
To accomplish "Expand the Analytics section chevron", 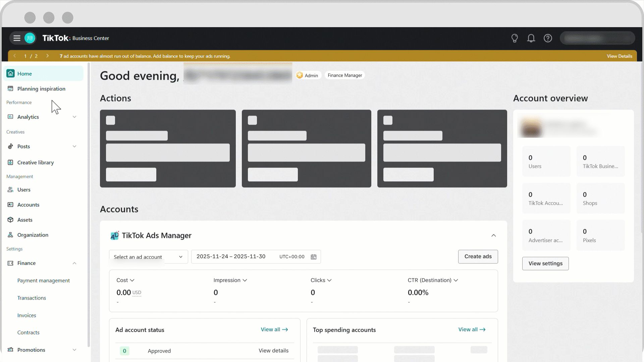I will (x=74, y=117).
